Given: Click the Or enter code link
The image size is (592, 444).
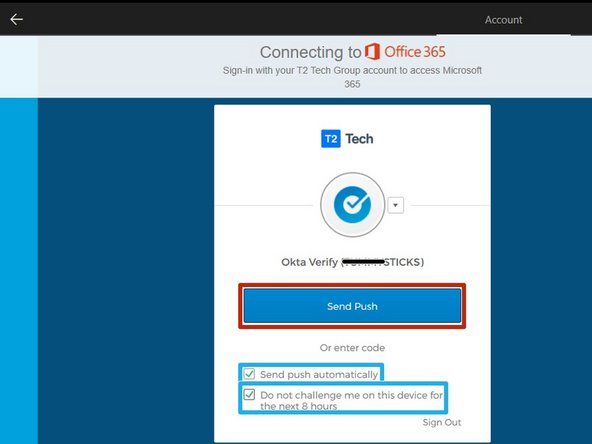Looking at the screenshot, I should point(352,348).
